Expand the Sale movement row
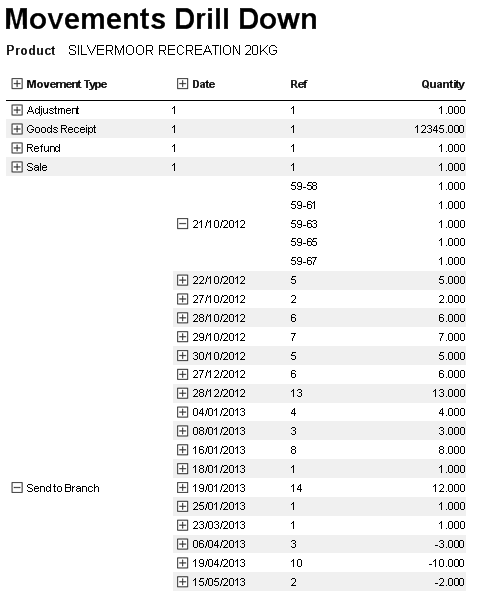 17,167
